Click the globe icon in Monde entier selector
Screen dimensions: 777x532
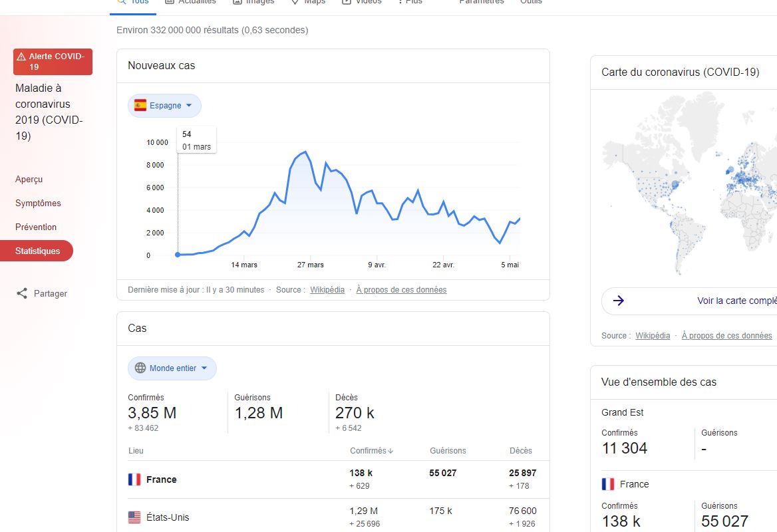(x=141, y=368)
